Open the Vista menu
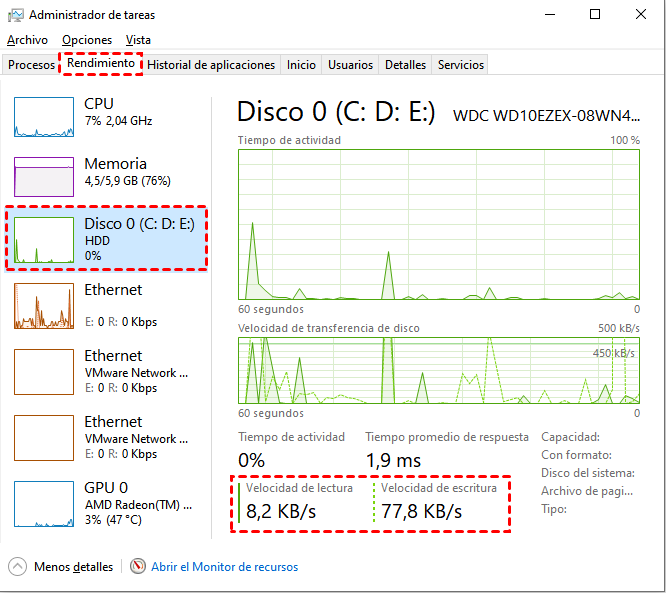Screen dimensions: 666x593 [x=138, y=40]
